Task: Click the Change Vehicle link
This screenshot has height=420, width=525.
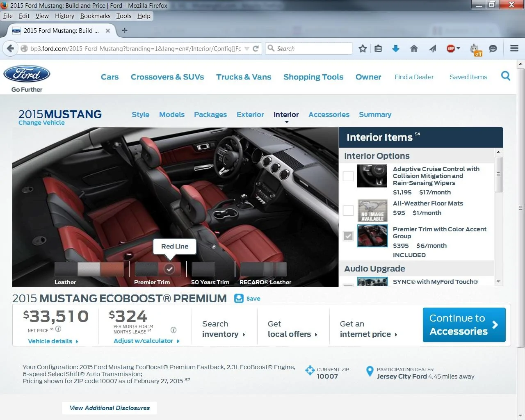Action: 41,123
